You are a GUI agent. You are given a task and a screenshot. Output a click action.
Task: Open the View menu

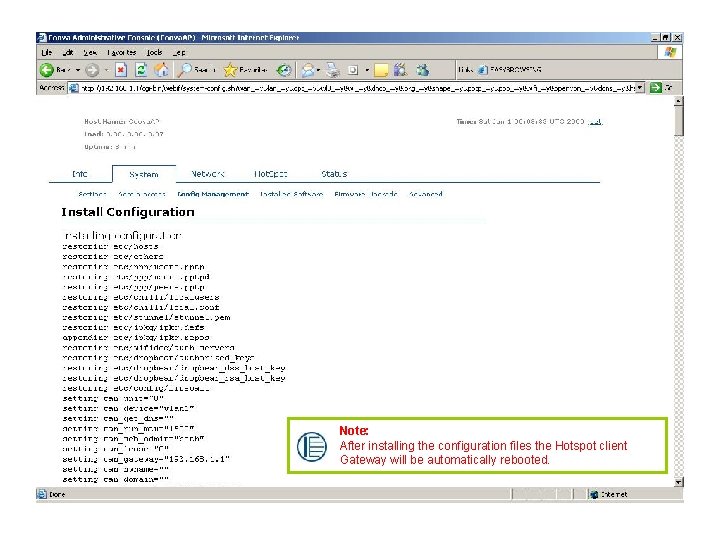[x=90, y=52]
